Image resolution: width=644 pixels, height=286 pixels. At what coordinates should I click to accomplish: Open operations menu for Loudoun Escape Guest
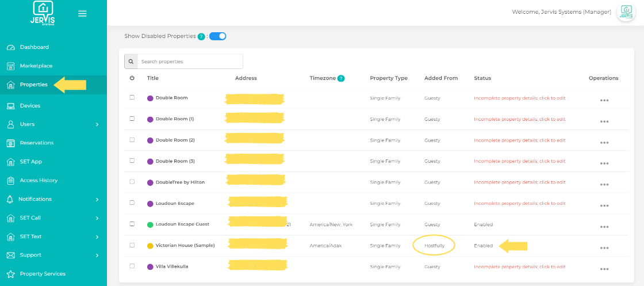click(604, 227)
